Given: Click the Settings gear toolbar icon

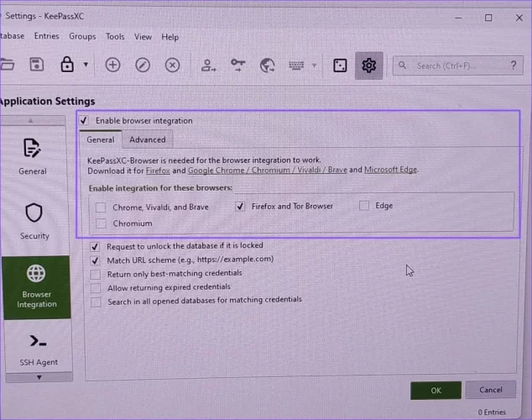Looking at the screenshot, I should 369,66.
